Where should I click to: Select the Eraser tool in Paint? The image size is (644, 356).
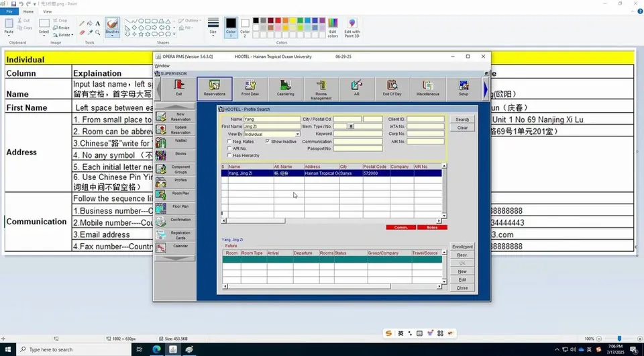[x=82, y=32]
